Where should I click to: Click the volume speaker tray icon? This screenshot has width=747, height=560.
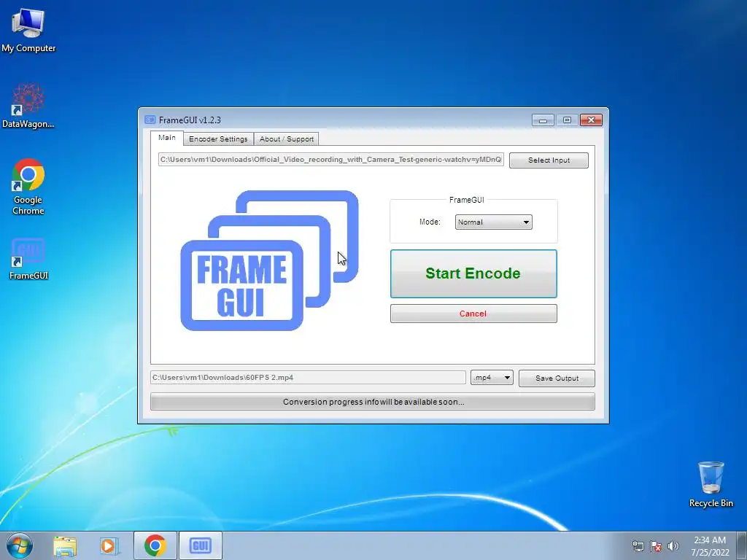pos(673,546)
